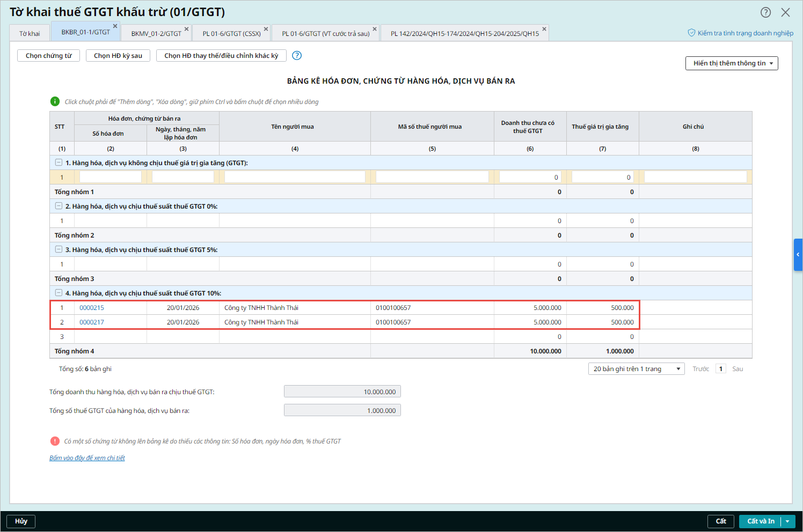Close the BKBR_01-1/GTGT tab with its X icon
This screenshot has width=803, height=532.
[115, 26]
